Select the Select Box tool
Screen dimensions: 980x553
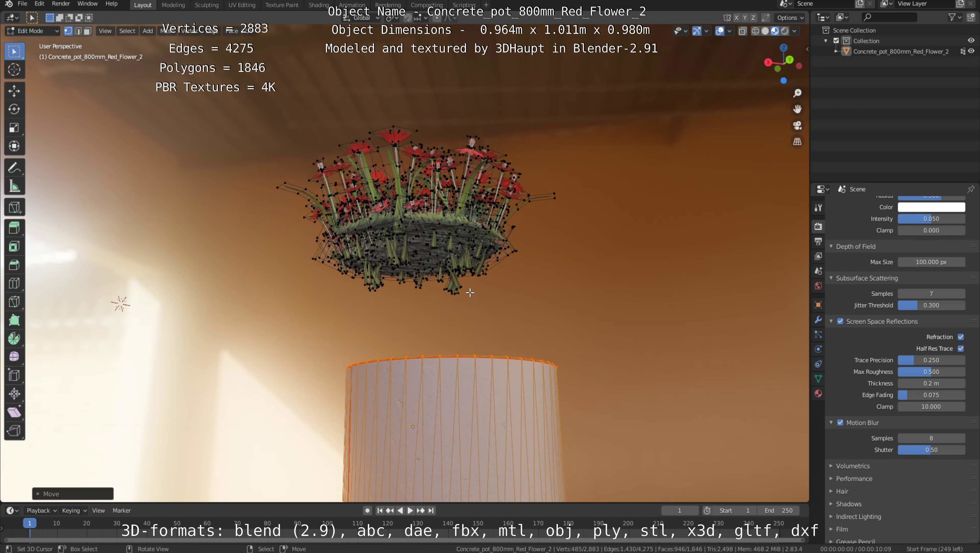14,51
